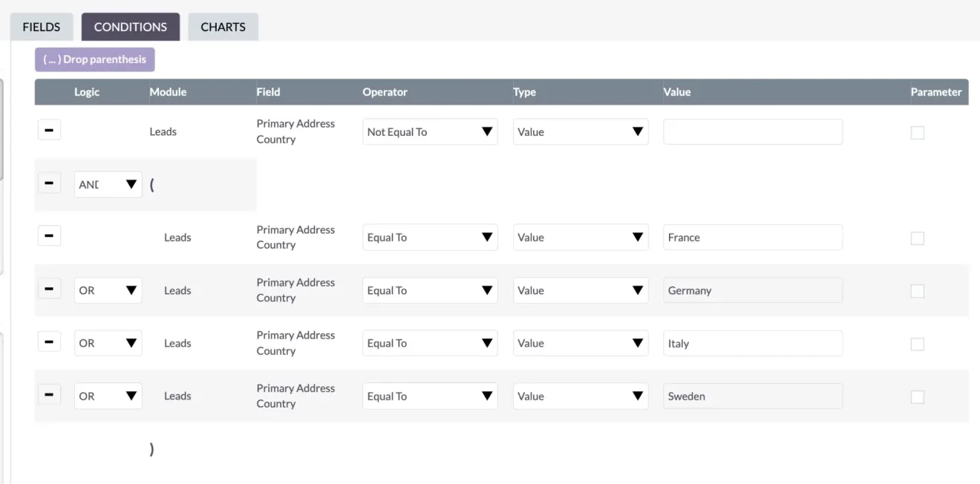Image resolution: width=980 pixels, height=484 pixels.
Task: Check Parameter on the France condition
Action: tap(917, 237)
